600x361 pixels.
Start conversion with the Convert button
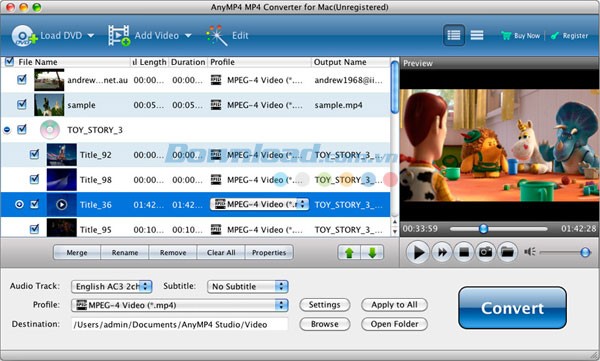(x=512, y=308)
